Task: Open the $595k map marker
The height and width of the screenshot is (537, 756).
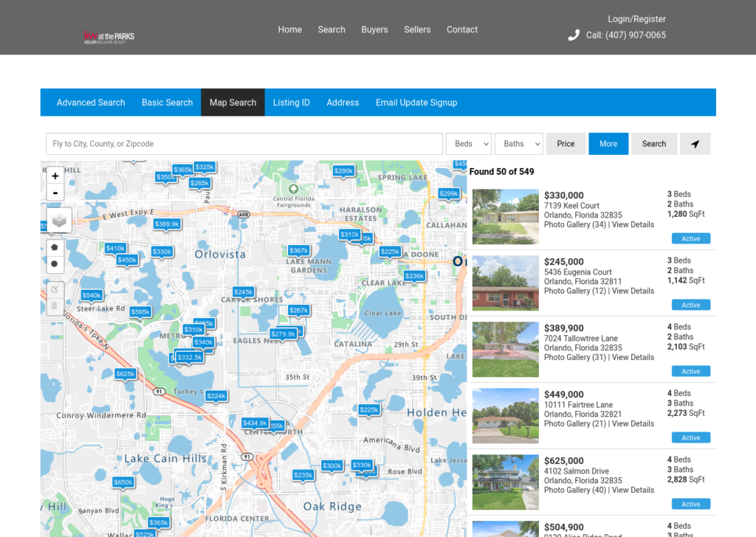Action: click(140, 312)
